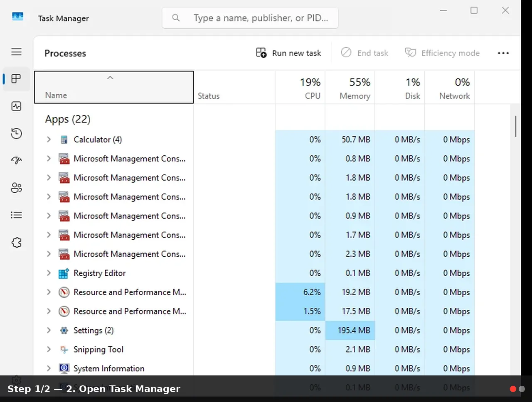Viewport: 532px width, 402px height.
Task: Expand the Calculator (4) process group
Action: coord(49,140)
